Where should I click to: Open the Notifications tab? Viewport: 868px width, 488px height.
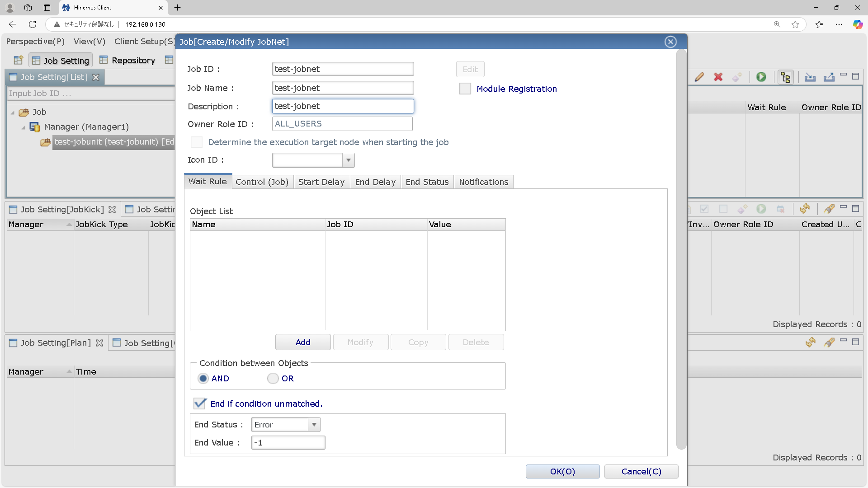(483, 182)
